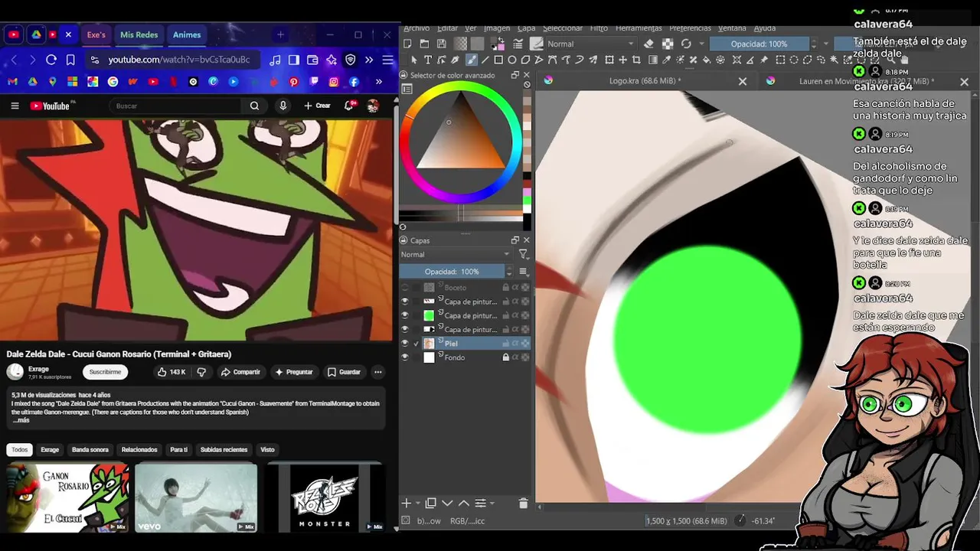The width and height of the screenshot is (980, 551).
Task: Select the Rectangle shape tool
Action: tap(498, 60)
